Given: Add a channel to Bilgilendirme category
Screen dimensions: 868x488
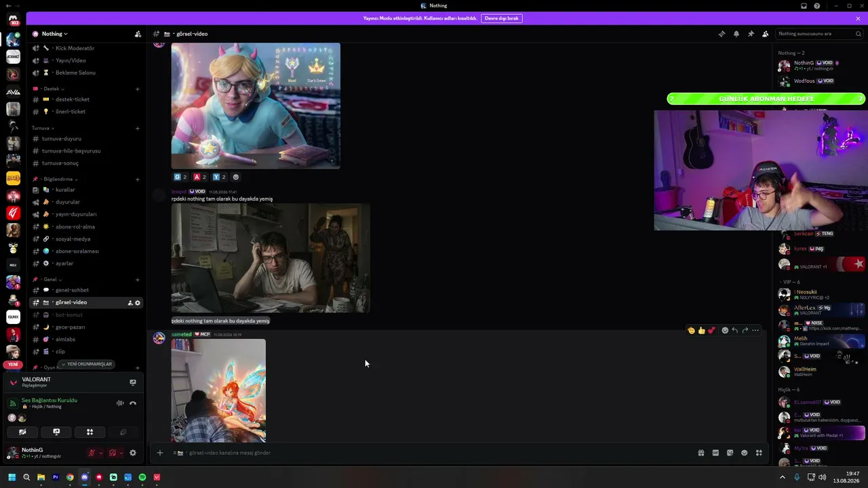Looking at the screenshot, I should [138, 180].
